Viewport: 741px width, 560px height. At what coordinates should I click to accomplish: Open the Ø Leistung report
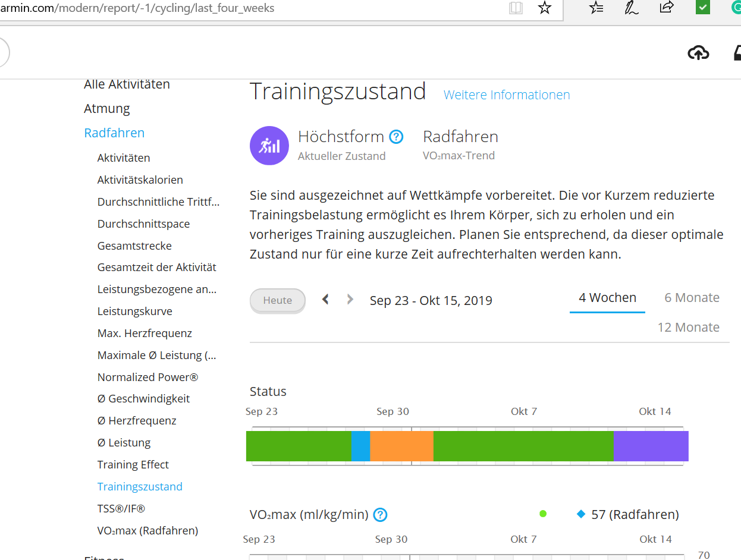click(x=124, y=443)
